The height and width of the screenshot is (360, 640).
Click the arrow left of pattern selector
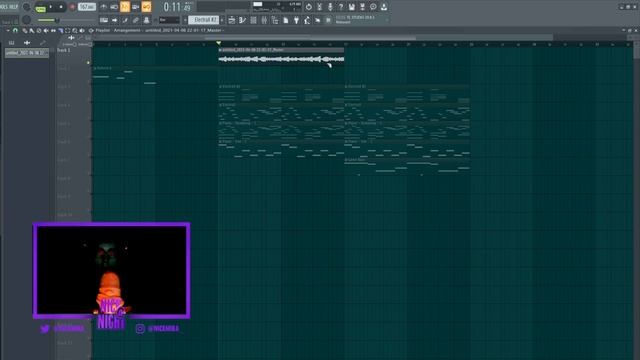185,20
